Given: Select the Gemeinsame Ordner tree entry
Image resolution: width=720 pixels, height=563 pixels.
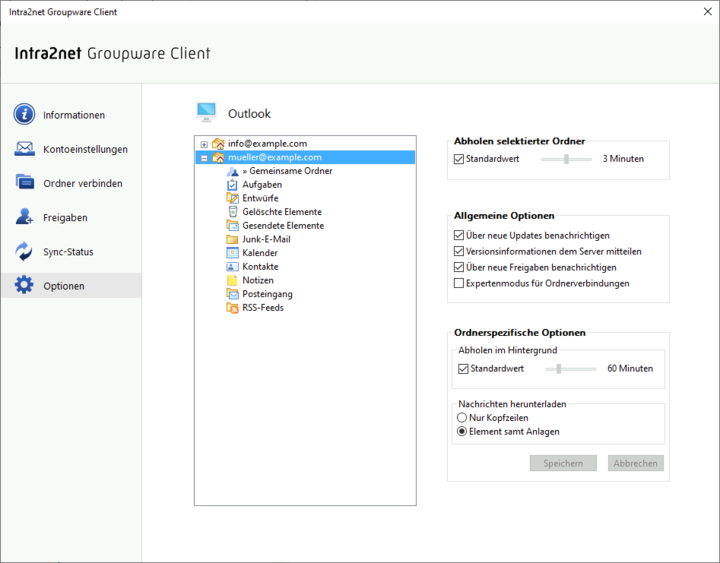Looking at the screenshot, I should pyautogui.click(x=287, y=171).
